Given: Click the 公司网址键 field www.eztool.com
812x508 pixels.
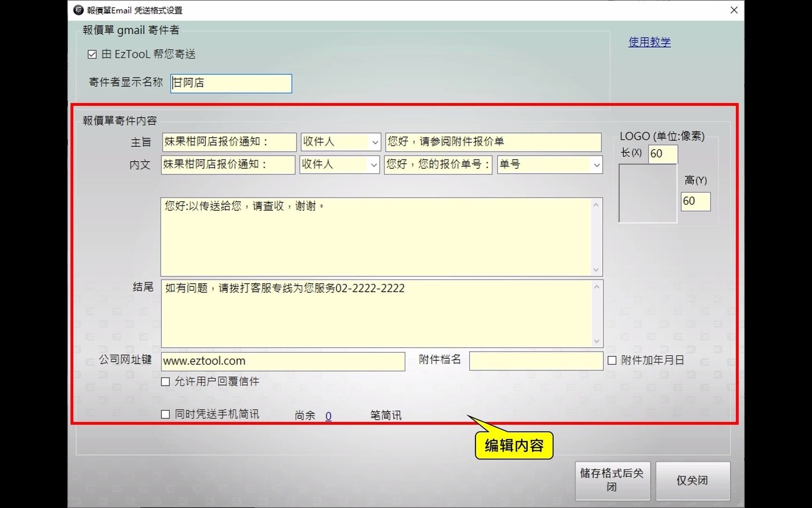Looking at the screenshot, I should click(x=283, y=361).
